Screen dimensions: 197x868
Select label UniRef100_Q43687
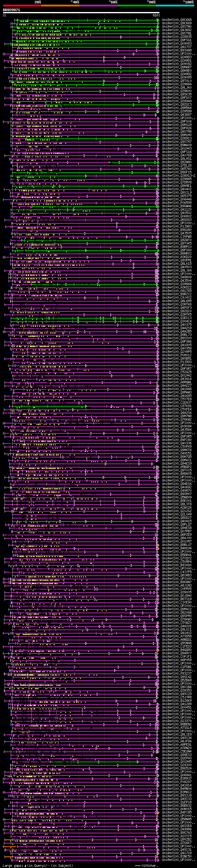pos(177,115)
